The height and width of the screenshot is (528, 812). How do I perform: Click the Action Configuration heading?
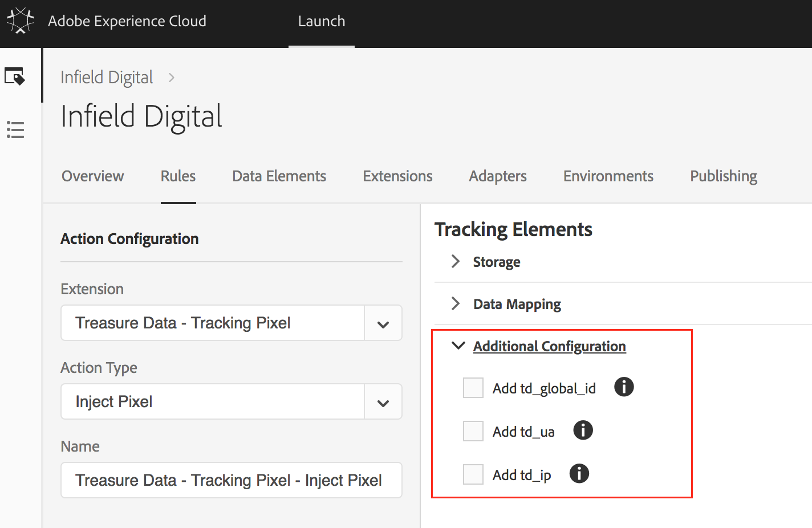(130, 239)
